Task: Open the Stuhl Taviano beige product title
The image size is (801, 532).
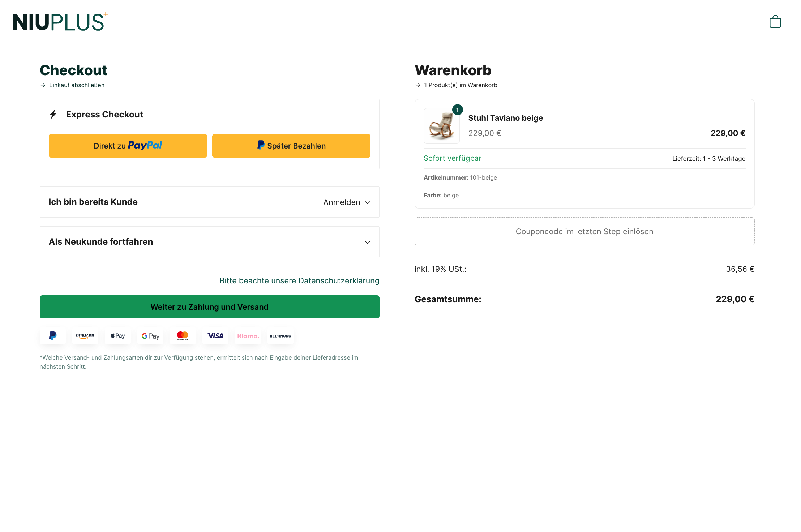Action: point(506,118)
